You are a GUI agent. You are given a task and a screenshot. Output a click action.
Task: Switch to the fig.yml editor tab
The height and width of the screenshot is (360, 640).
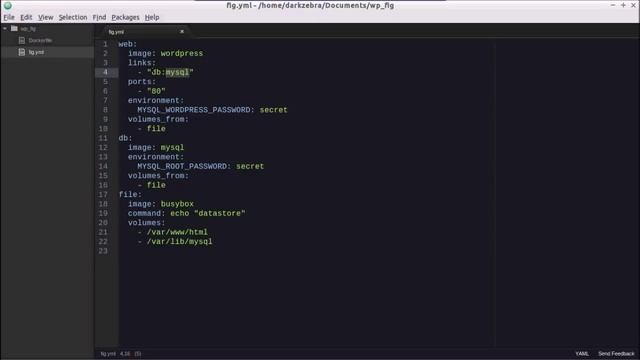point(116,32)
